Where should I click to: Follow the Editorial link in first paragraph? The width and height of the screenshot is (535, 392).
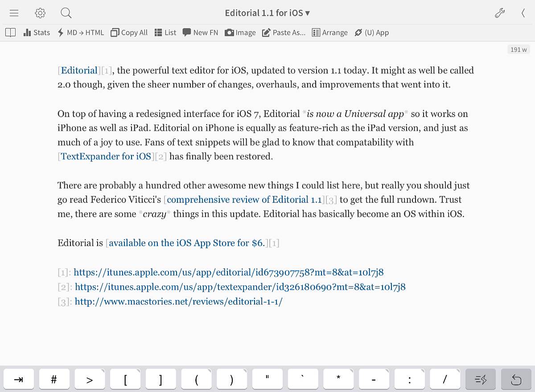coord(79,70)
